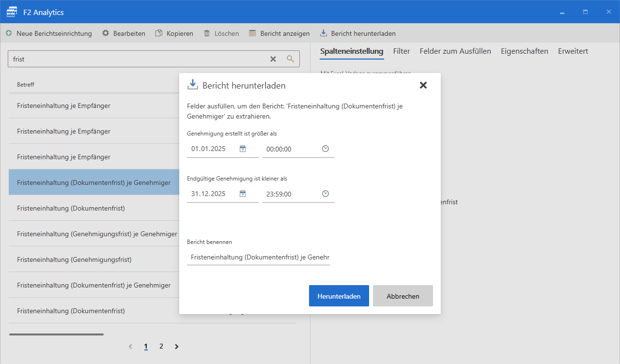The height and width of the screenshot is (364, 620).
Task: Click Kopieren in the toolbar
Action: 174,33
